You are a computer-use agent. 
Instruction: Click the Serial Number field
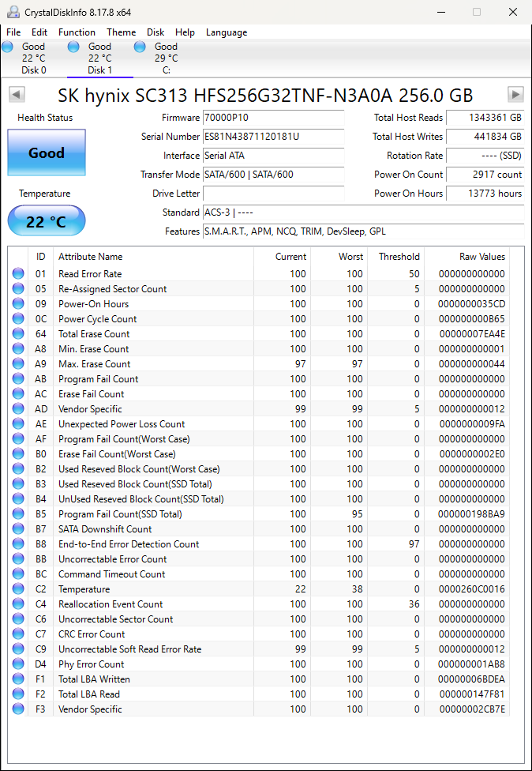click(273, 137)
